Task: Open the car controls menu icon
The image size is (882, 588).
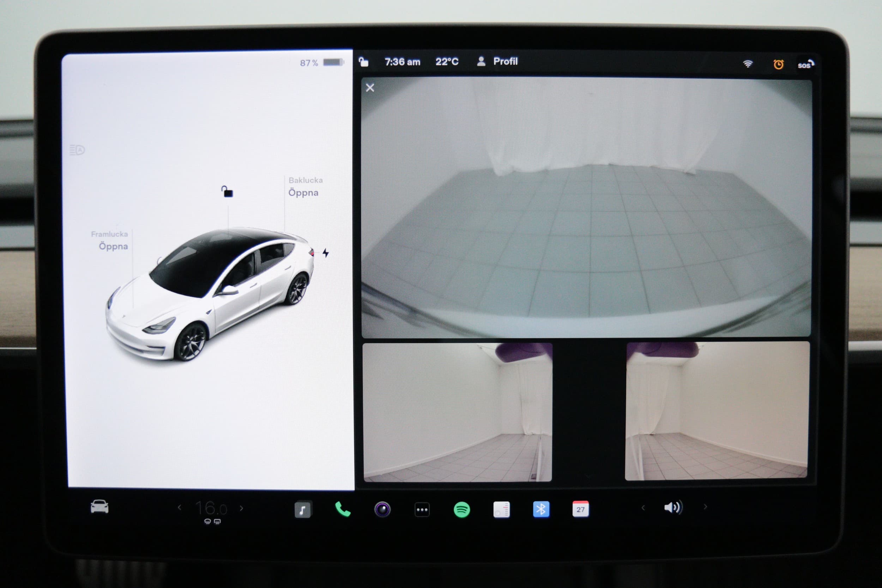Action: tap(99, 507)
